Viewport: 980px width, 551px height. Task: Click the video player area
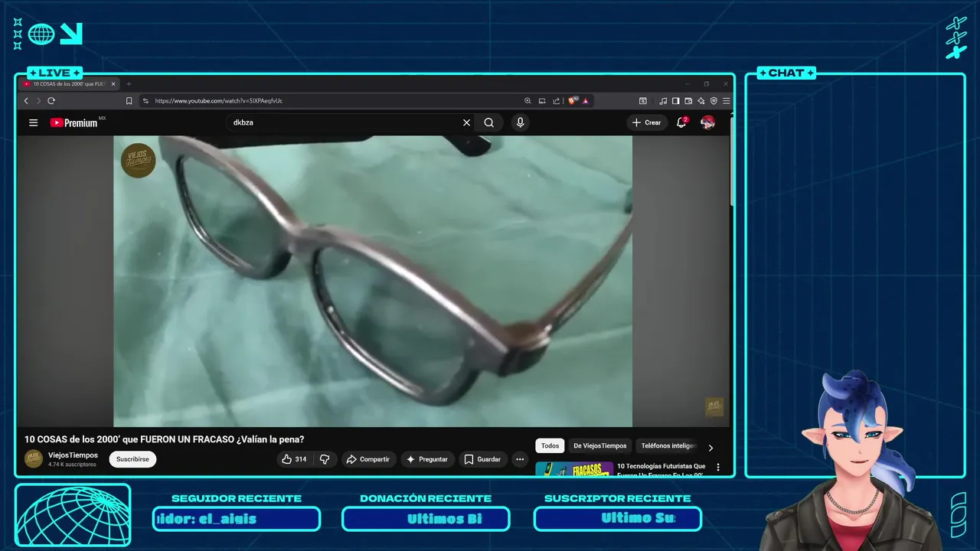[373, 281]
